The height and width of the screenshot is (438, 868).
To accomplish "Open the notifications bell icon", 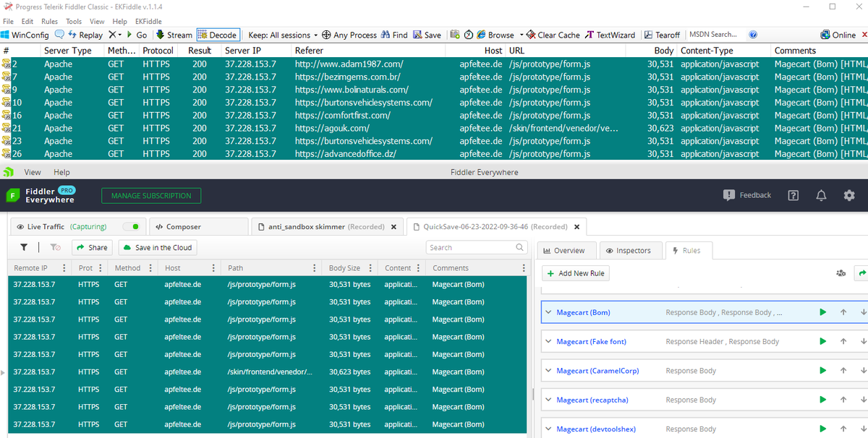I will 822,196.
